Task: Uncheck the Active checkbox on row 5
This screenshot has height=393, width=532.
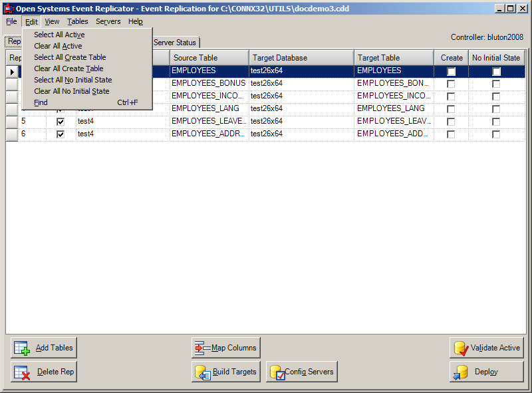Action: click(x=61, y=121)
